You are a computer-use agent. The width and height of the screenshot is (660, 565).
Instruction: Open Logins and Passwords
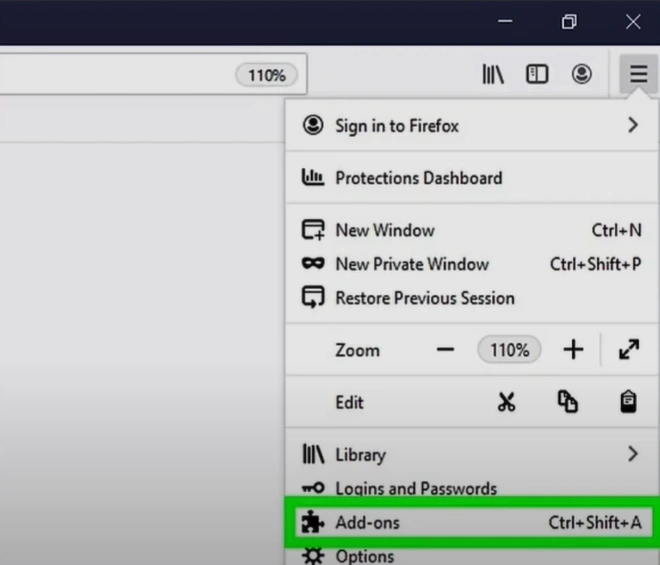[471, 488]
